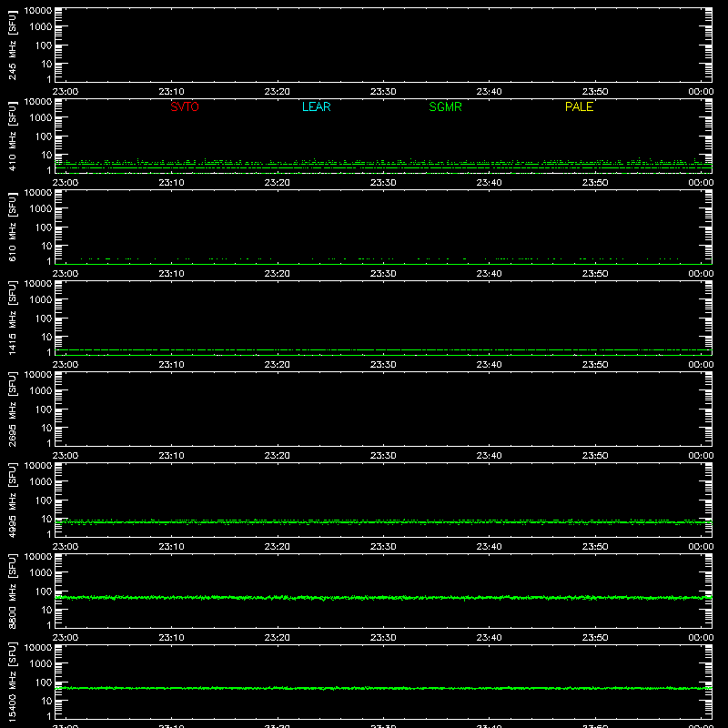The image size is (728, 728).
Task: Select the 410 MHz [SFU] axis title
Action: pos(12,136)
